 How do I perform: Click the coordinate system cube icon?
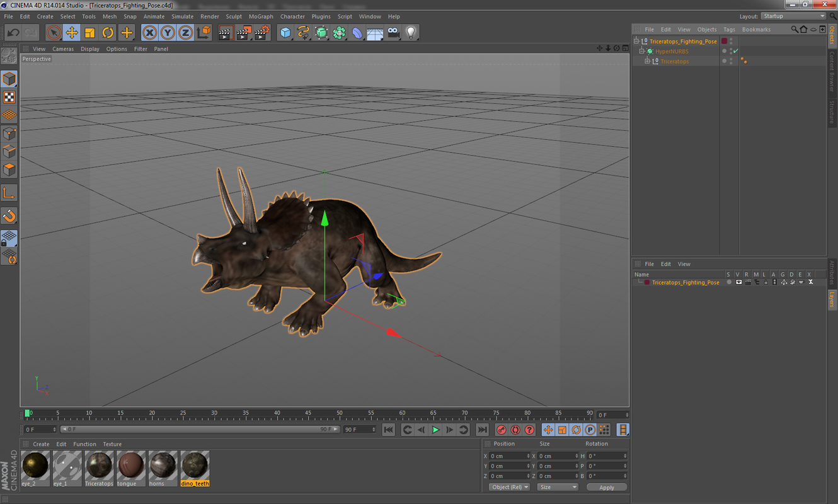coord(204,32)
